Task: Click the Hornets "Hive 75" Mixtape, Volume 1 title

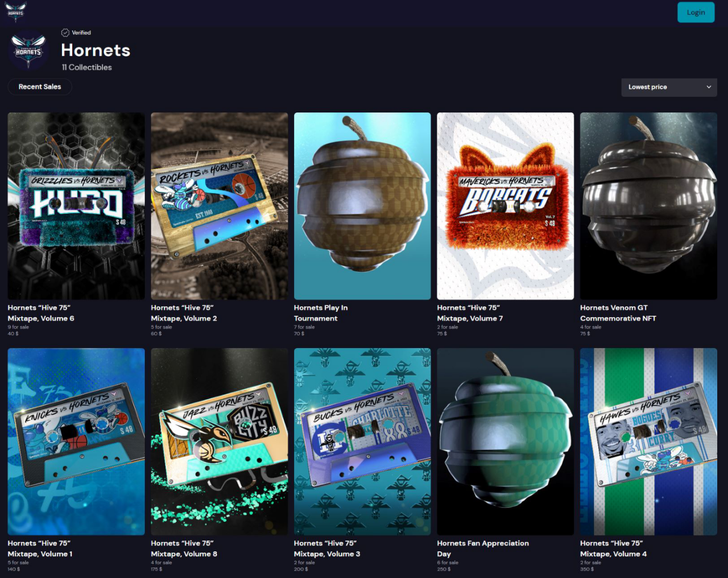Action: [40, 548]
